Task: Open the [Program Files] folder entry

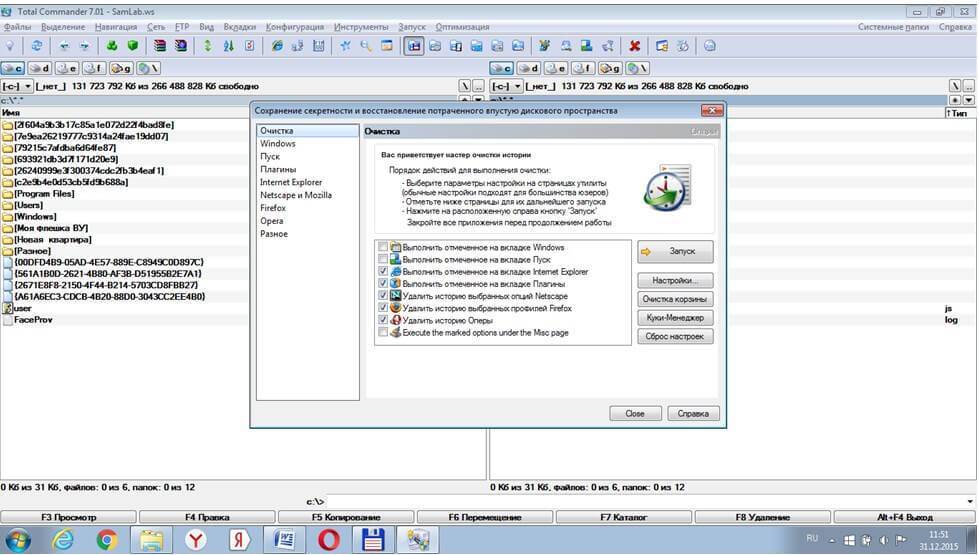Action: pos(44,194)
